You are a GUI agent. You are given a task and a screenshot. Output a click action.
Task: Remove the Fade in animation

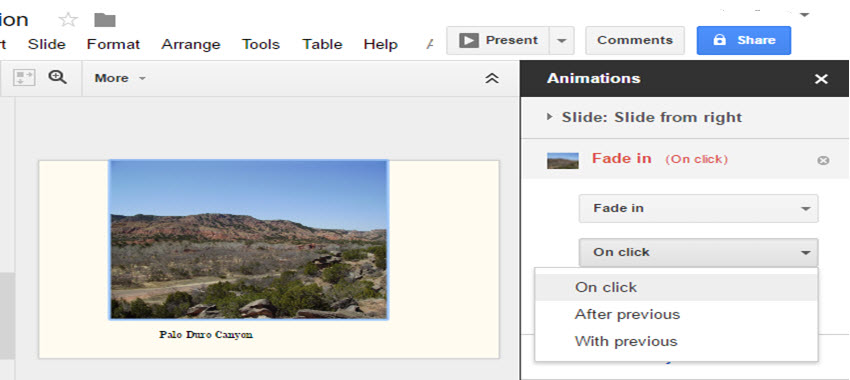coord(823,160)
